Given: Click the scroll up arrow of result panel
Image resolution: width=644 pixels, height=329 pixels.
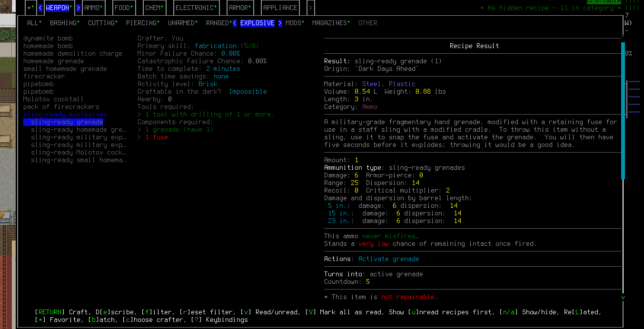Looking at the screenshot, I should click(x=623, y=37).
